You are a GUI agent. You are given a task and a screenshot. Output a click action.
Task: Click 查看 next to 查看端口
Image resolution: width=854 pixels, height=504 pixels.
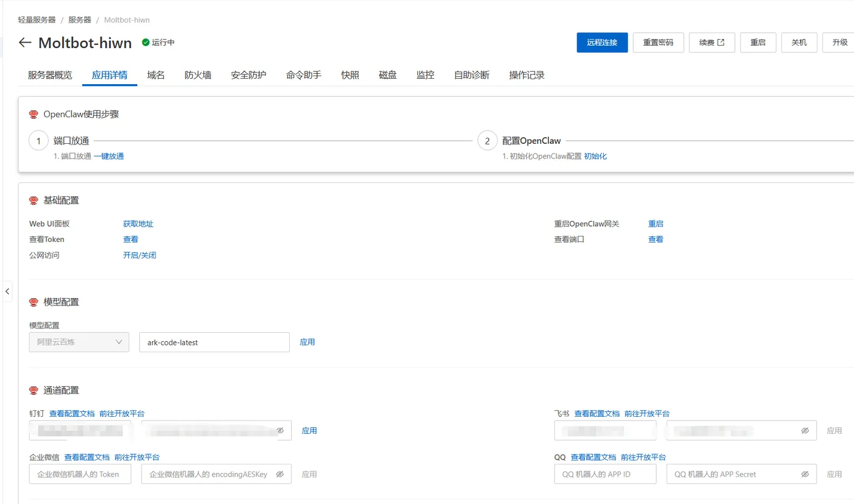(656, 240)
